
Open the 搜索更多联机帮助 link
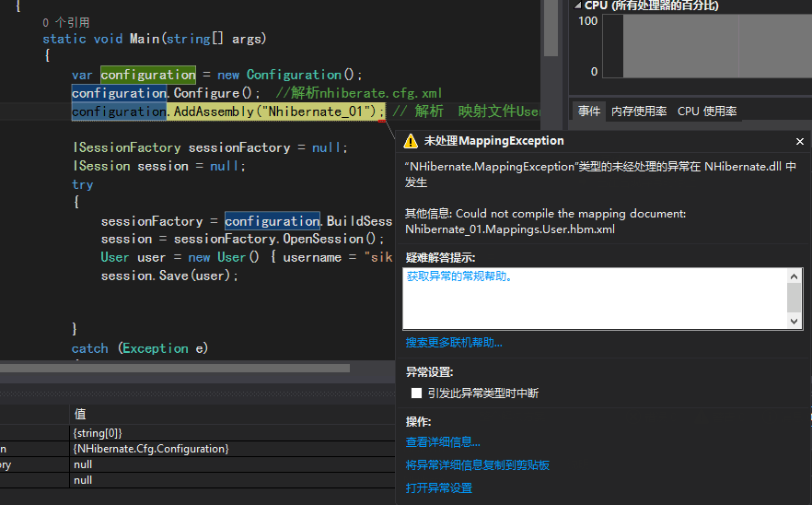454,343
